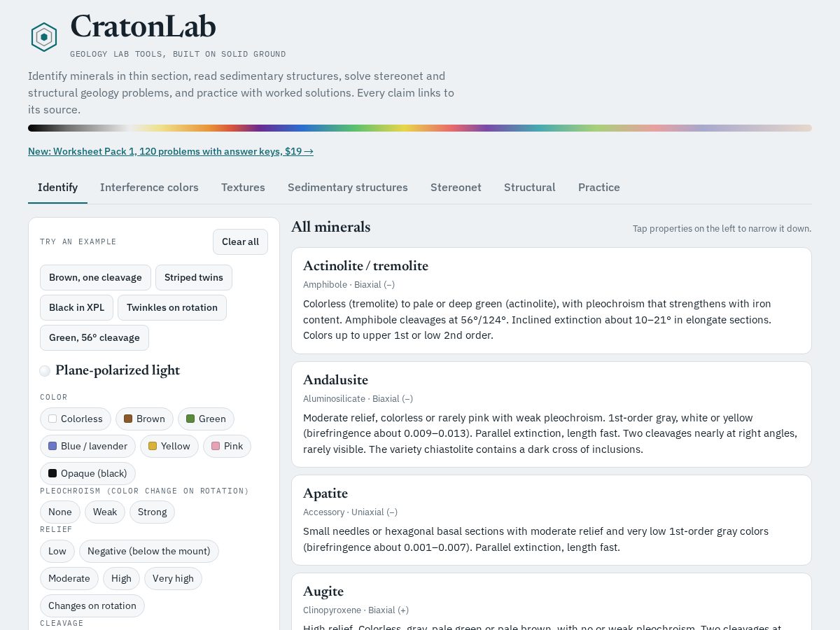Screen dimensions: 840x630
Task: Select Moderate relief
Action: (69, 578)
